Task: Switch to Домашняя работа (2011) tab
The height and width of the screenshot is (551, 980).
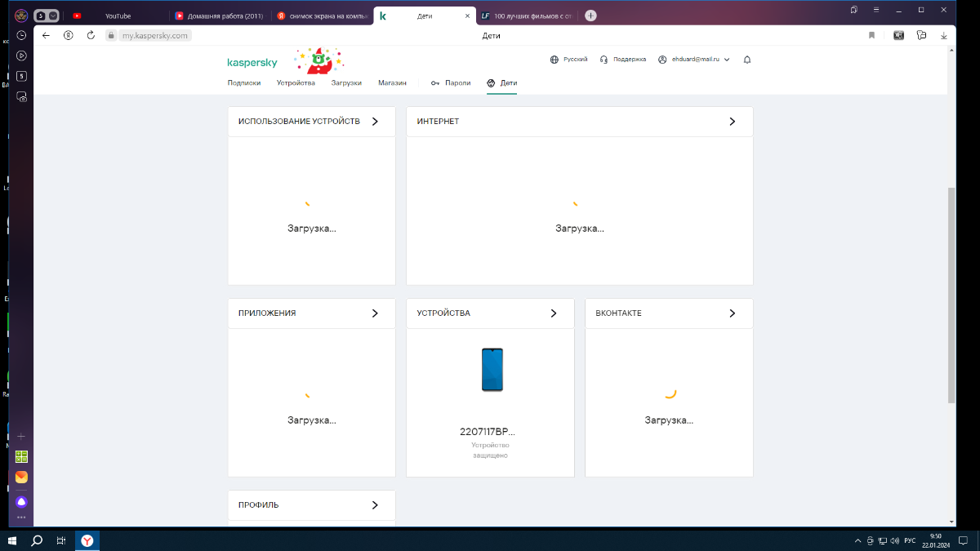Action: (x=219, y=16)
